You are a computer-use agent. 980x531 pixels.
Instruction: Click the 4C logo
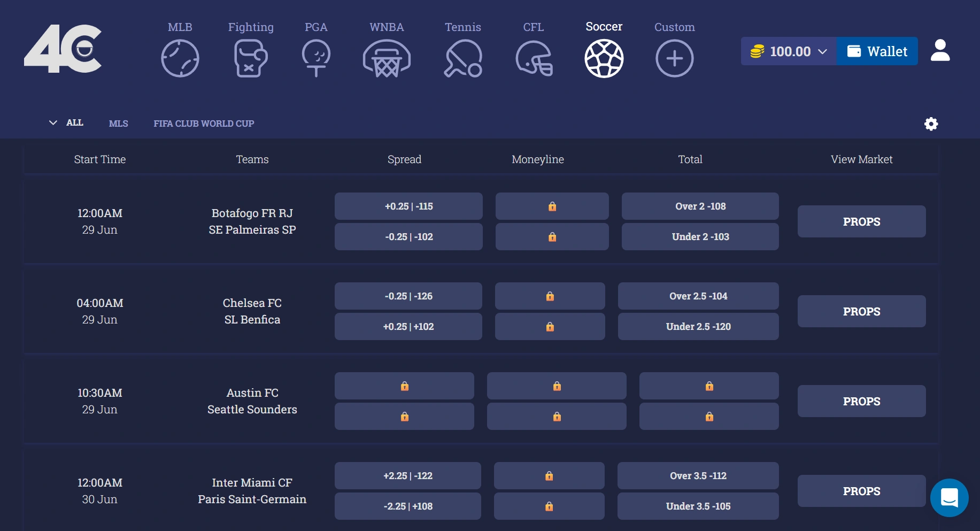(63, 49)
